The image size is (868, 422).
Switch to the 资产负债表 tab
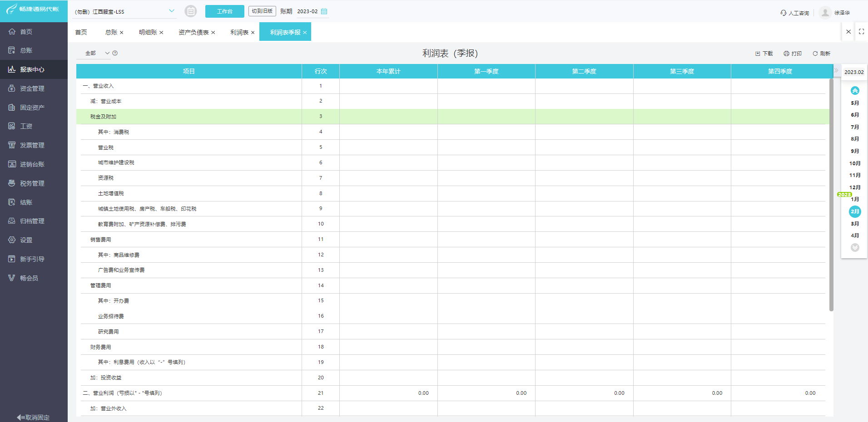coord(193,32)
